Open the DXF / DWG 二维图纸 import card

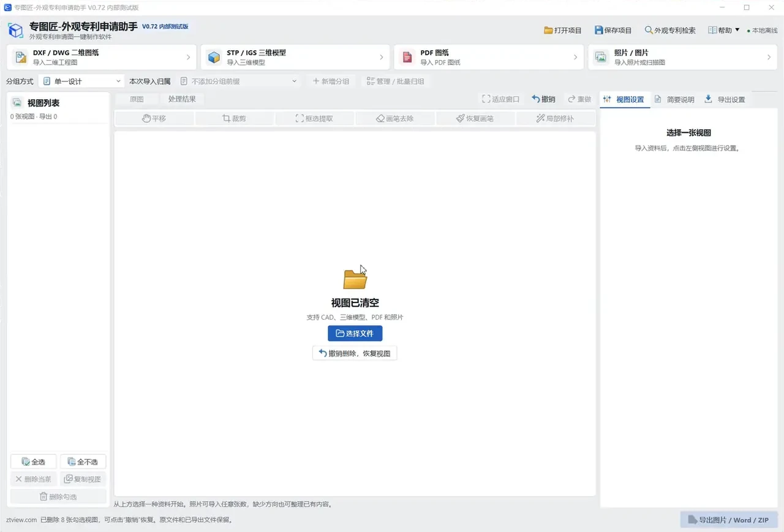(102, 57)
